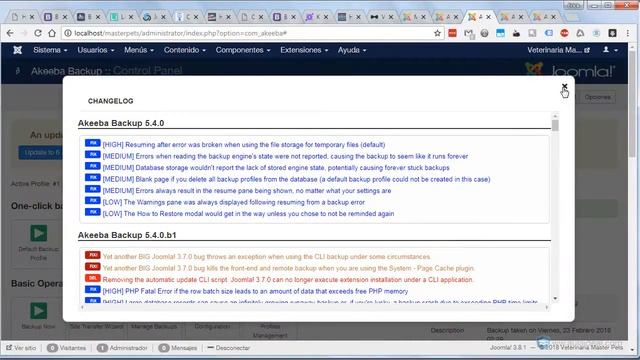Open the user account dropdown in the top bar
This screenshot has height=360, width=640.
(610, 50)
